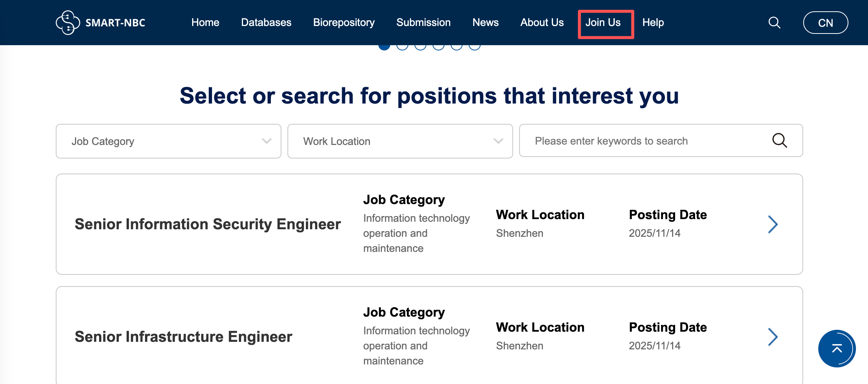868x384 pixels.
Task: Open the Biorepository menu
Action: pyautogui.click(x=344, y=23)
